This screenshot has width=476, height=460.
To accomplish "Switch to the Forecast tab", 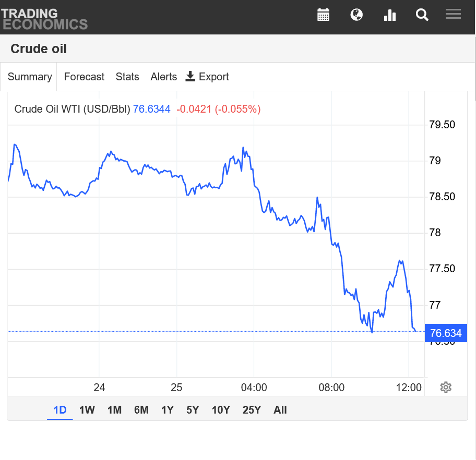I will (x=84, y=77).
